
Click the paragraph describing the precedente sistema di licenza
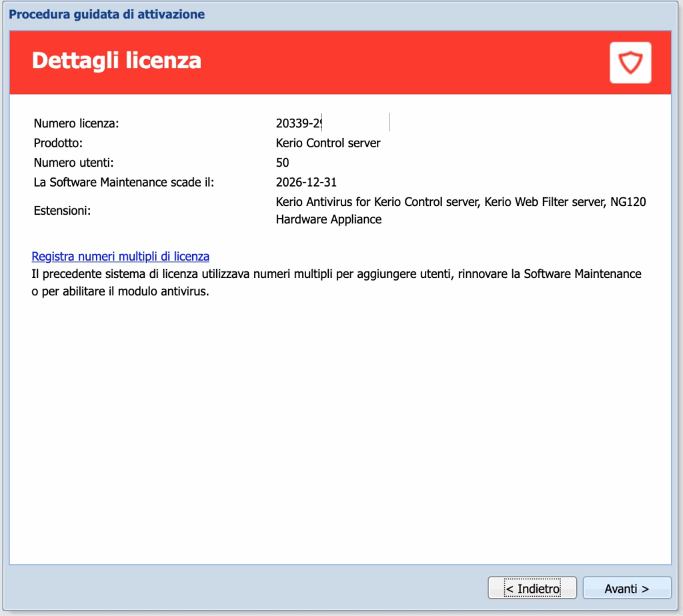point(336,283)
